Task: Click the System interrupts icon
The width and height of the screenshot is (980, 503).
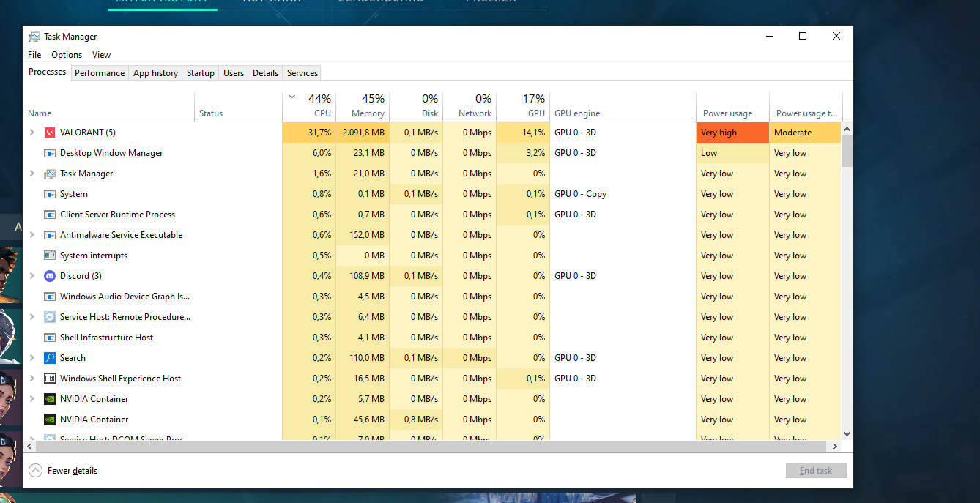Action: [50, 256]
